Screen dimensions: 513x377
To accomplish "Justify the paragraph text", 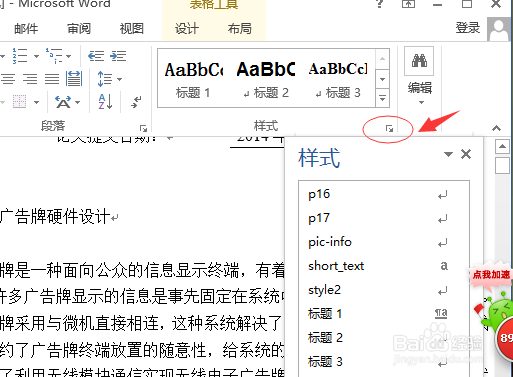I will [52, 79].
